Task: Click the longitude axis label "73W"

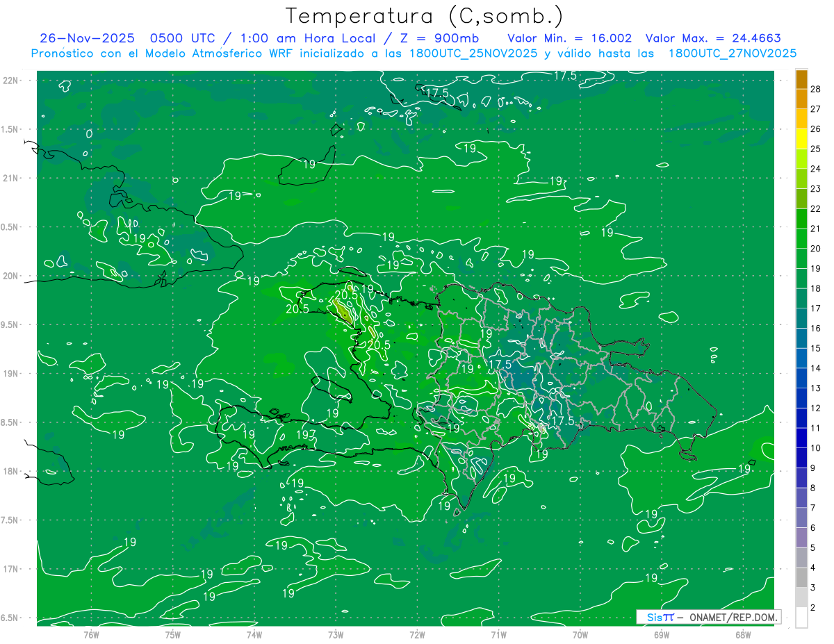Action: [336, 634]
